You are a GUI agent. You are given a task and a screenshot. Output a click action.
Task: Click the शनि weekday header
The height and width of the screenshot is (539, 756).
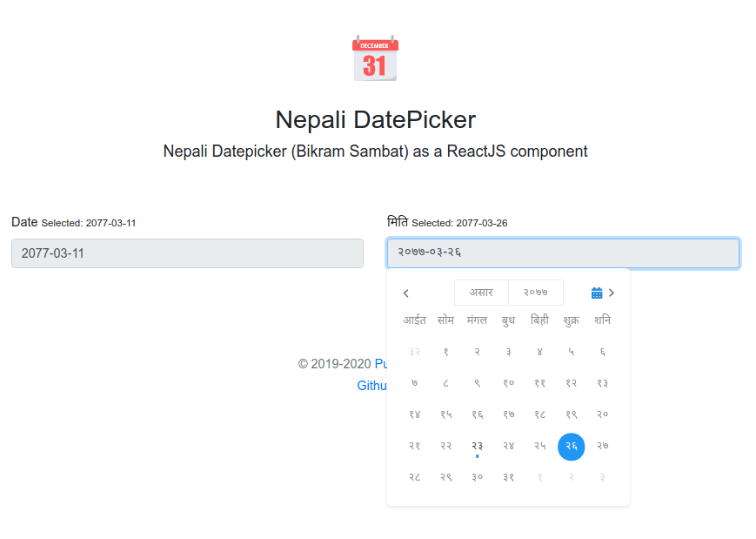coord(601,320)
